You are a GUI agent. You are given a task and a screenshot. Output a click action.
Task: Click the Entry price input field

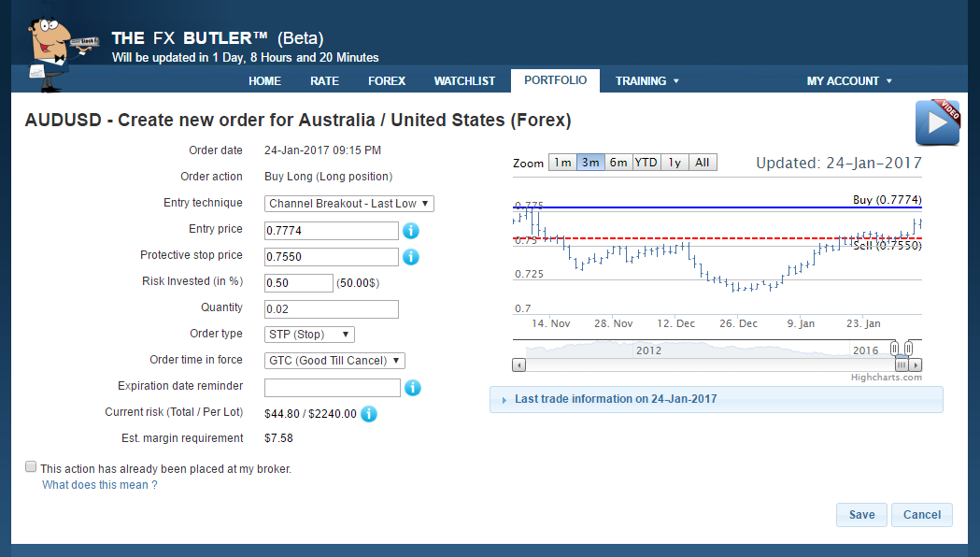point(332,231)
